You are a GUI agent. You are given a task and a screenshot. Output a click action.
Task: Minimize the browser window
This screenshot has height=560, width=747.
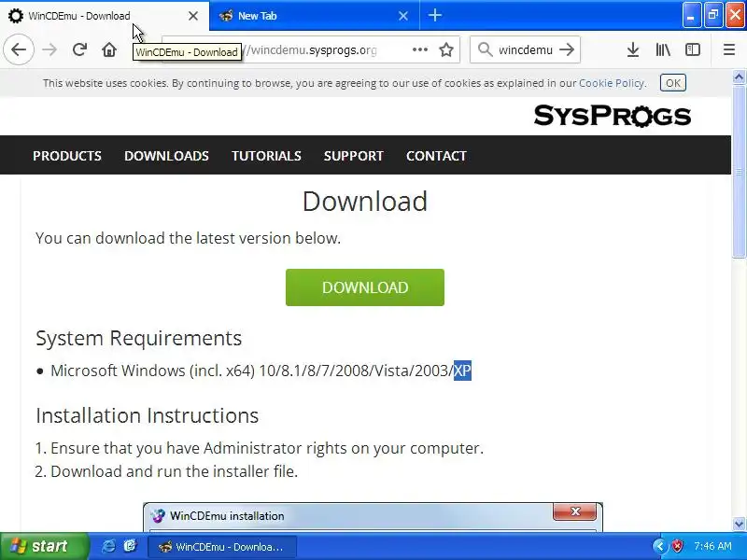(x=691, y=16)
